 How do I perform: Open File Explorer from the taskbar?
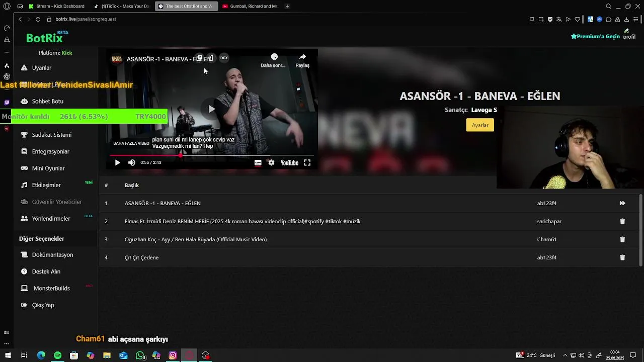click(x=107, y=355)
